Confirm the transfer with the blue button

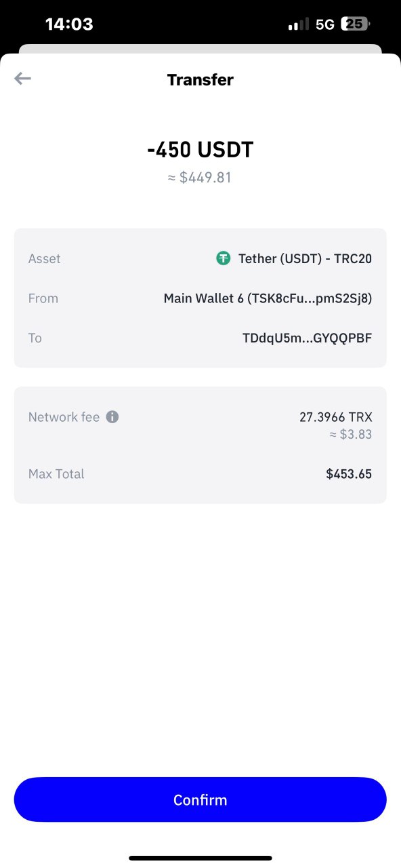pyautogui.click(x=200, y=800)
